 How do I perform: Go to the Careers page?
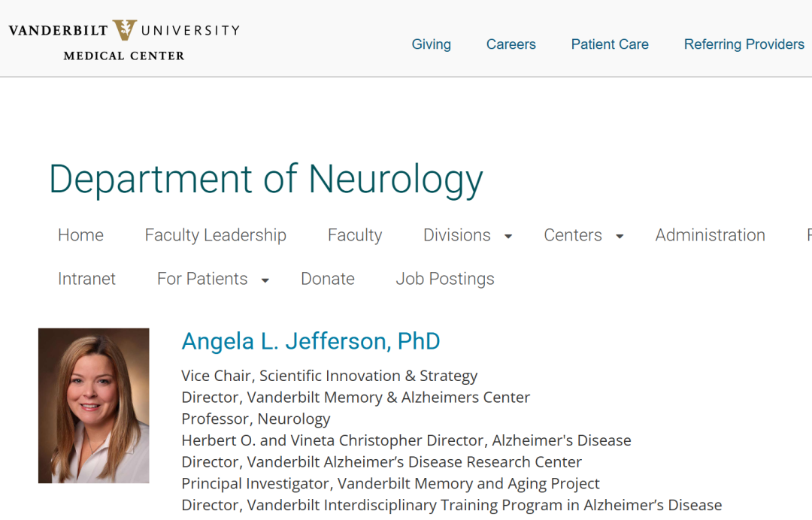(511, 44)
